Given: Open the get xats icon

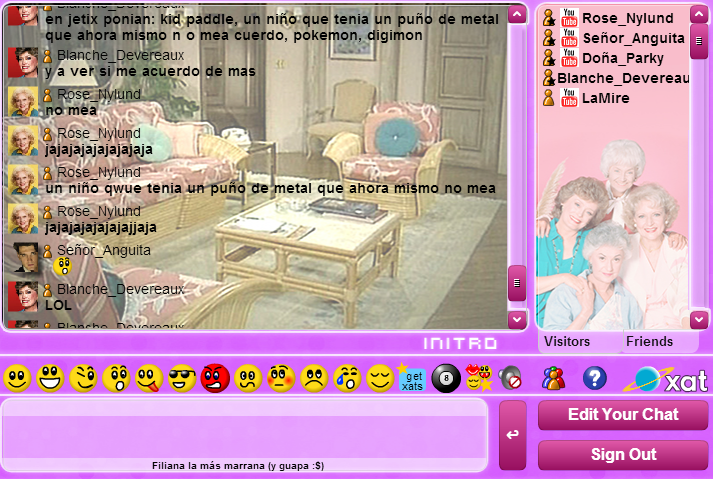Looking at the screenshot, I should (412, 378).
